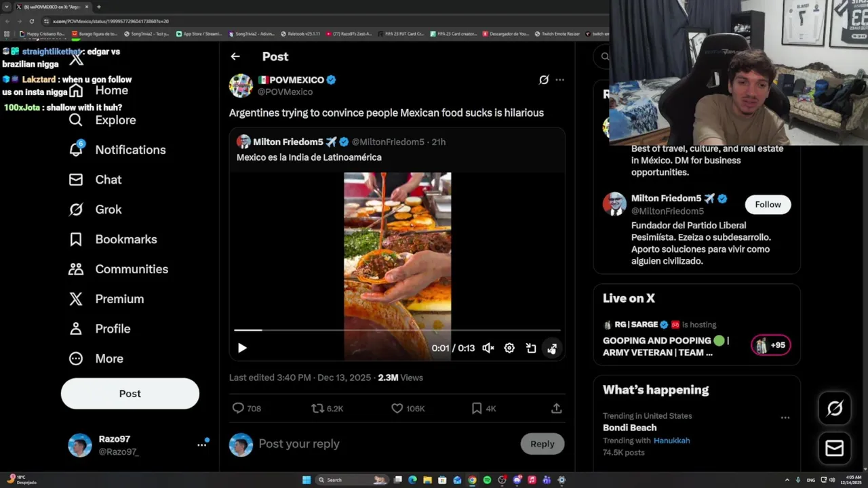This screenshot has height=488, width=868.
Task: Close the POVMEXICO browser tab
Action: point(87,7)
